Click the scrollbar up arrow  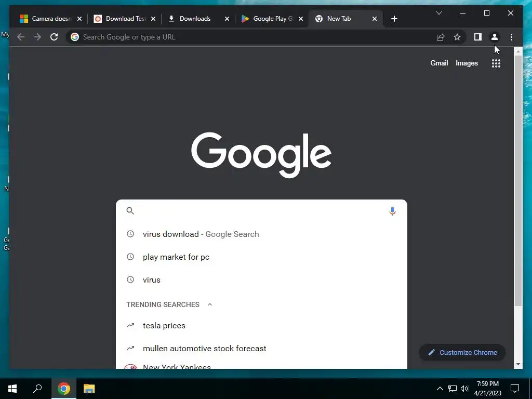pyautogui.click(x=518, y=51)
